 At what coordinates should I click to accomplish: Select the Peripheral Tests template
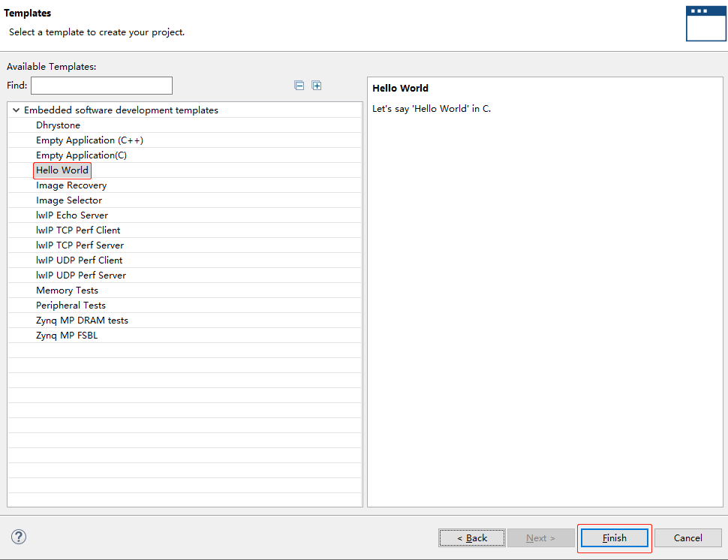(x=71, y=305)
